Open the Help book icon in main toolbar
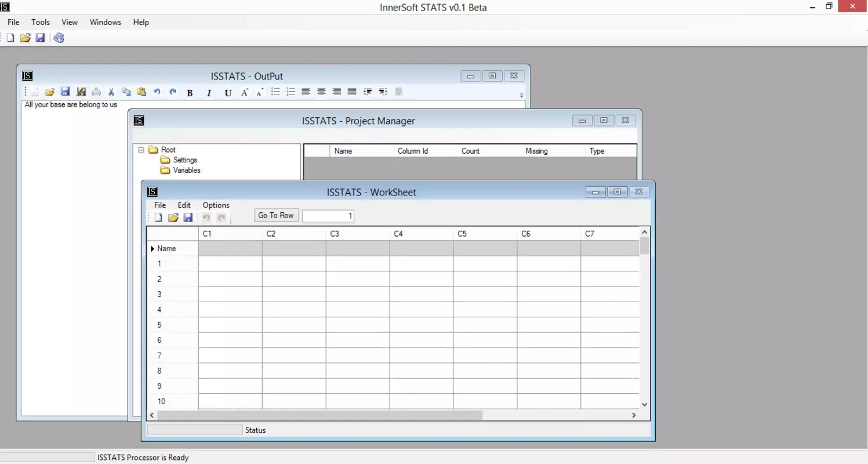The width and height of the screenshot is (868, 464). 59,38
